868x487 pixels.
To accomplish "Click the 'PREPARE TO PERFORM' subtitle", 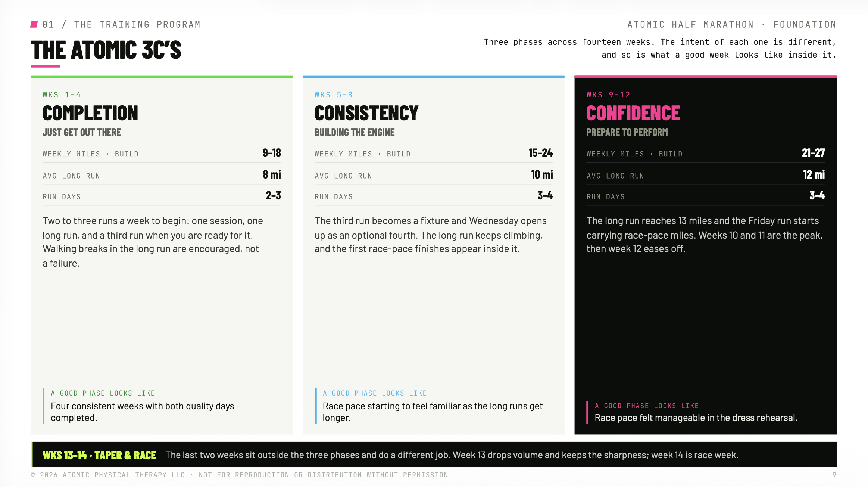I will [627, 133].
